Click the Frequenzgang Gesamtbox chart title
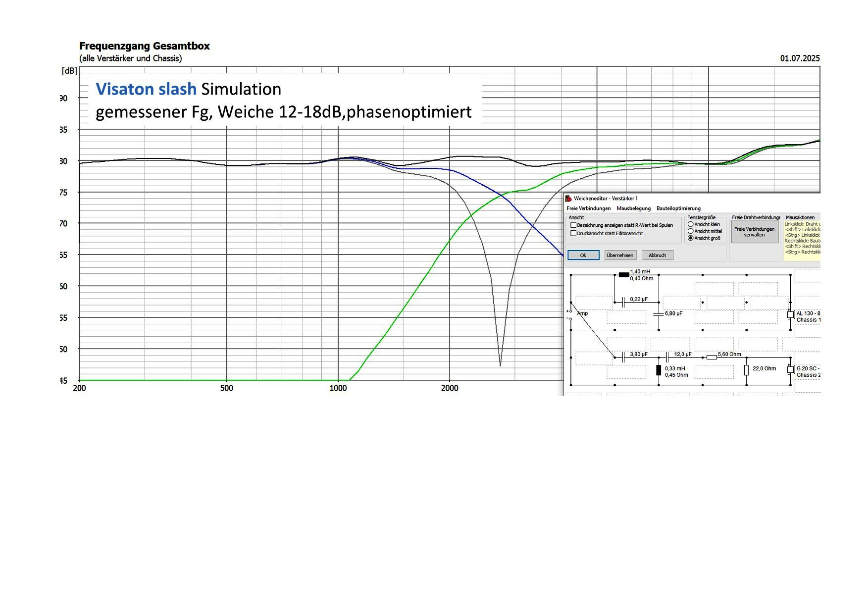868x614 pixels. (x=145, y=46)
